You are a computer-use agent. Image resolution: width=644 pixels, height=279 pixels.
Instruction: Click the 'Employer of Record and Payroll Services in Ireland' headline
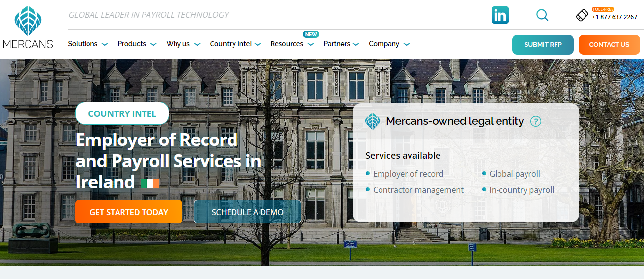click(168, 161)
